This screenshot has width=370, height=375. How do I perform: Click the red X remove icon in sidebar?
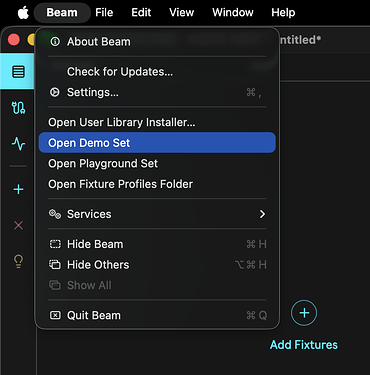(x=18, y=225)
